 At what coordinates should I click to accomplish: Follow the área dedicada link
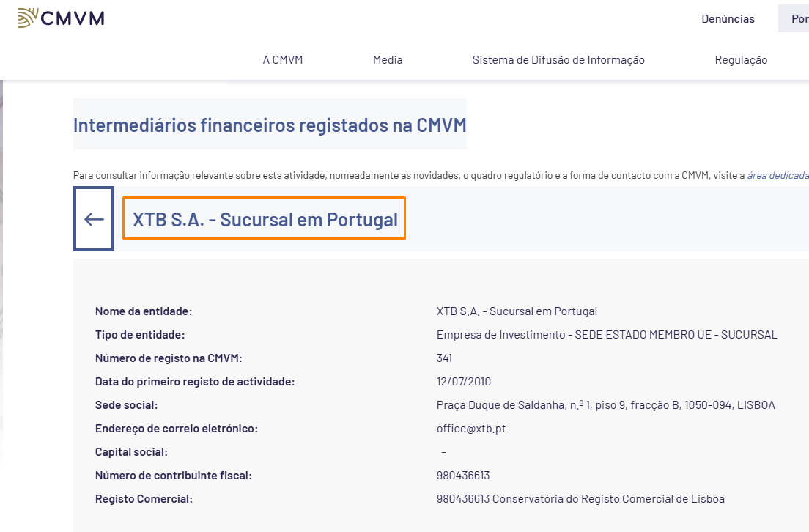coord(777,175)
